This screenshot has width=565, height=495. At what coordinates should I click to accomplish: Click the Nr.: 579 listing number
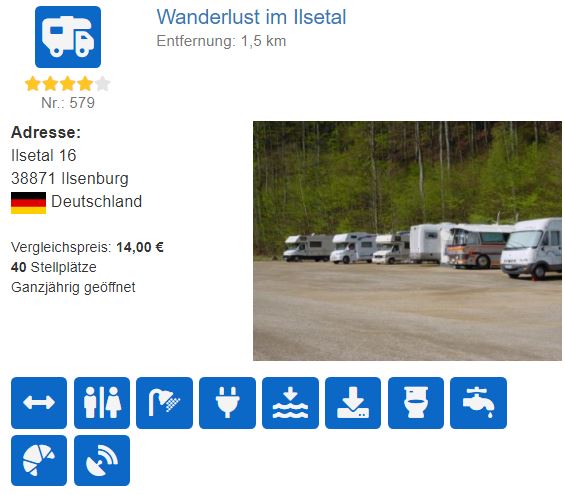point(68,103)
